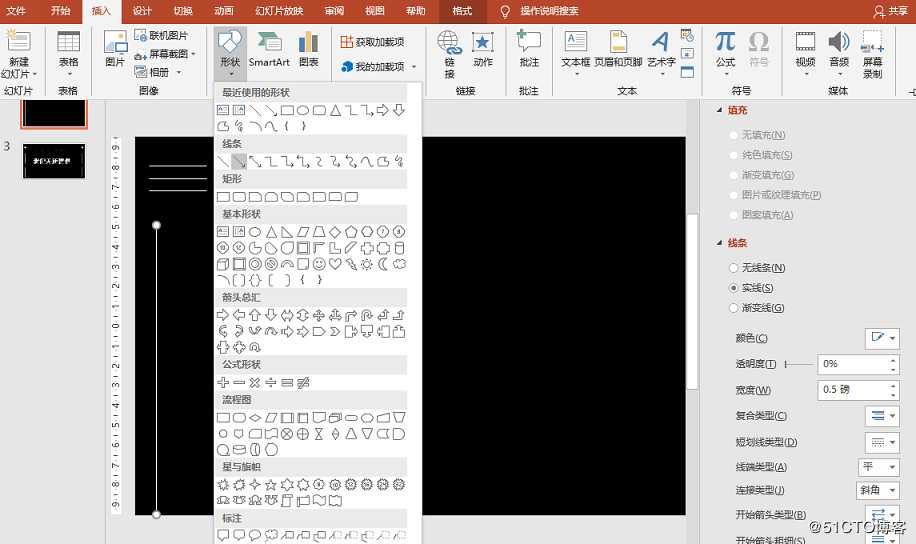Choose the highlighted arrow line in 线条 section

click(239, 161)
